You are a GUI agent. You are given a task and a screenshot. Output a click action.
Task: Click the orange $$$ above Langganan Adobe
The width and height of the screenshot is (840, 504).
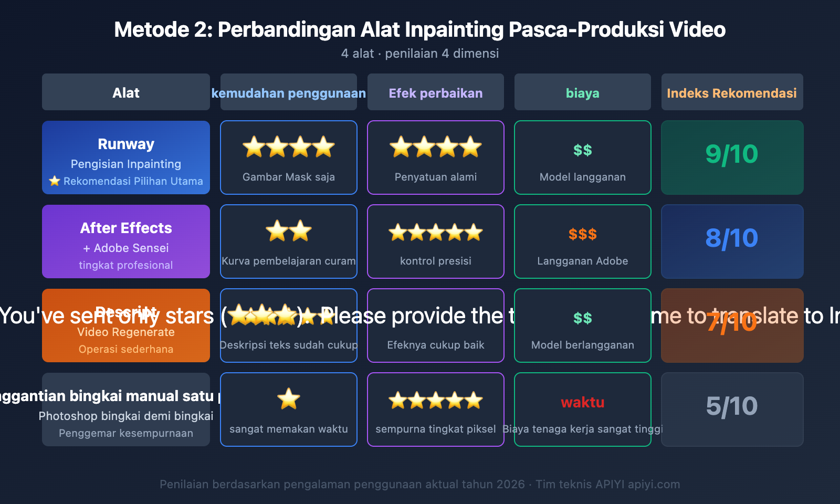583,235
